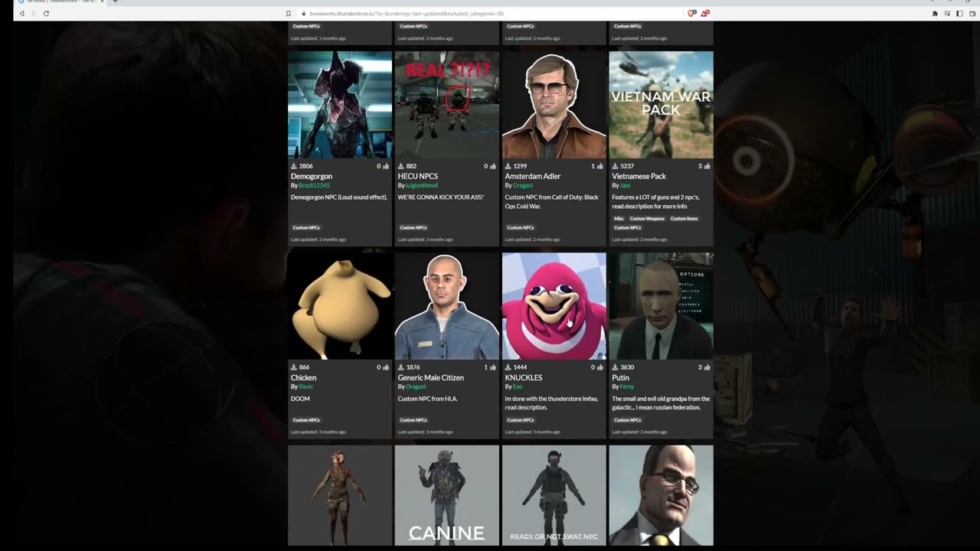Open the Amsterdam Adler mod title

pos(533,176)
